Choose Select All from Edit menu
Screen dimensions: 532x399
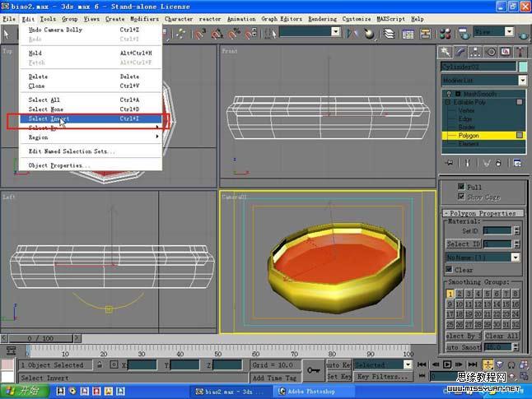(x=91, y=100)
